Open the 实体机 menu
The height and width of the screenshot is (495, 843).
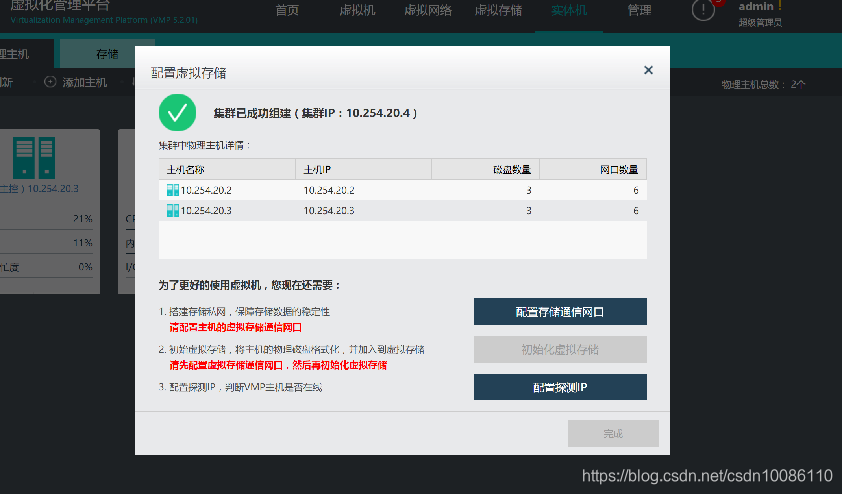coord(569,10)
